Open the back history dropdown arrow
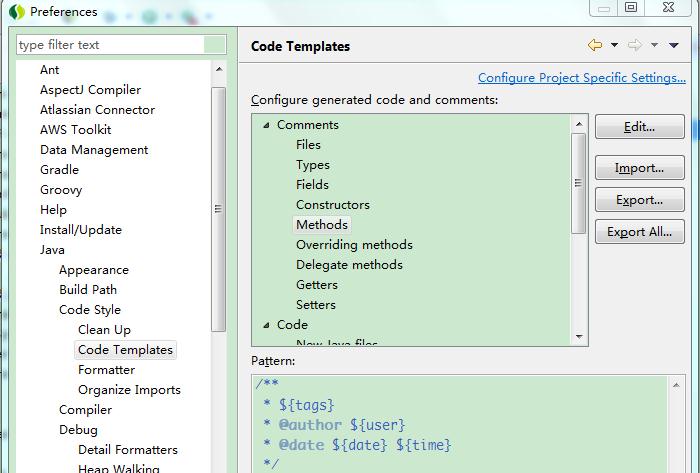This screenshot has height=473, width=700. point(614,45)
